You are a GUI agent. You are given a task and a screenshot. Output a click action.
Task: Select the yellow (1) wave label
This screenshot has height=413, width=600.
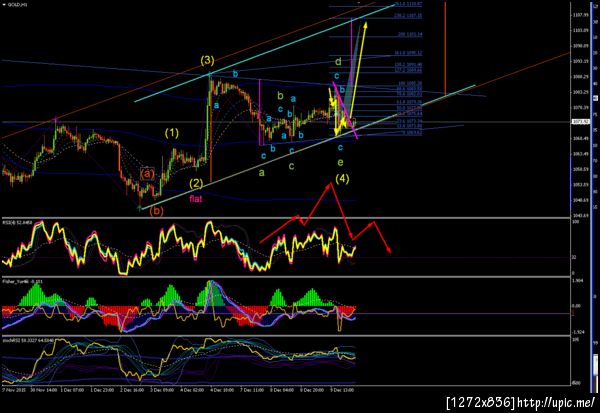(x=172, y=133)
